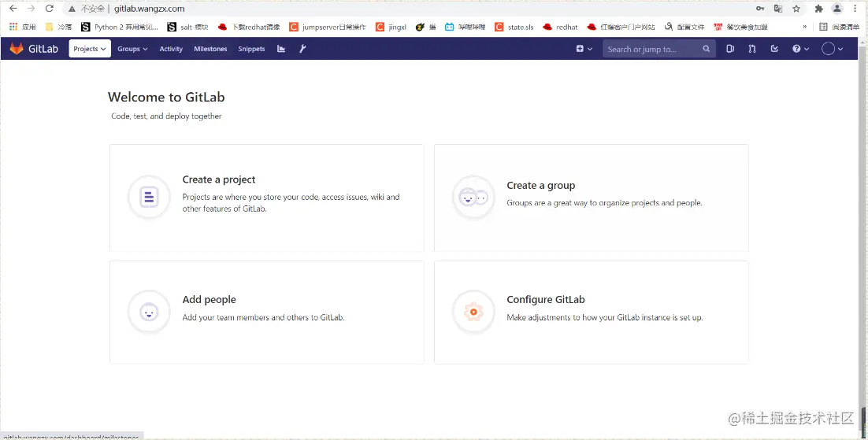Click the Create a project card

point(267,198)
